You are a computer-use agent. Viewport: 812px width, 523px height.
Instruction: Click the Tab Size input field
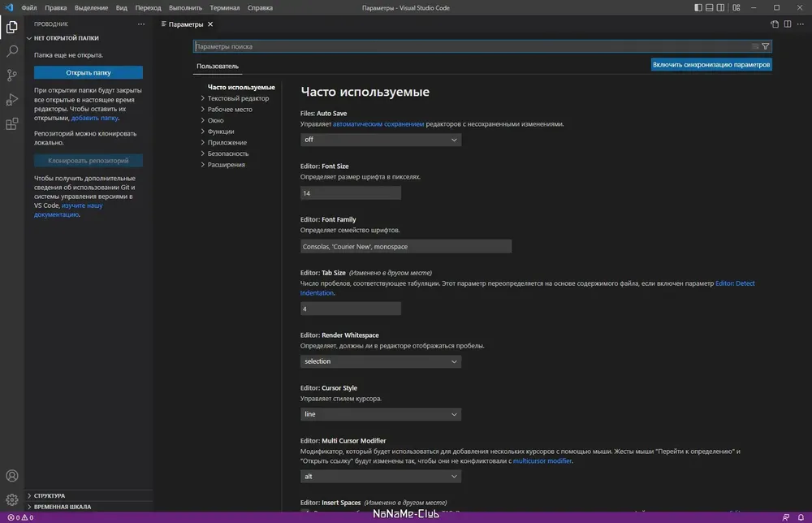click(351, 309)
